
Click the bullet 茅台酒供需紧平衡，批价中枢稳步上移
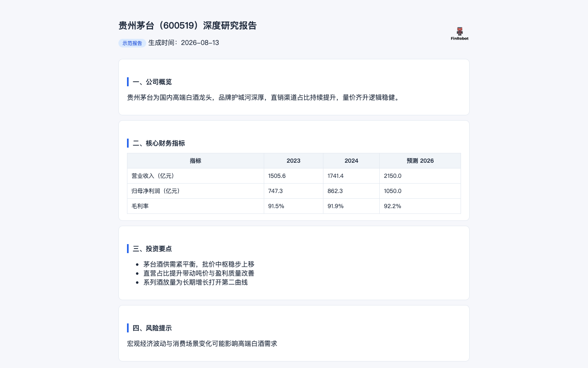click(199, 264)
